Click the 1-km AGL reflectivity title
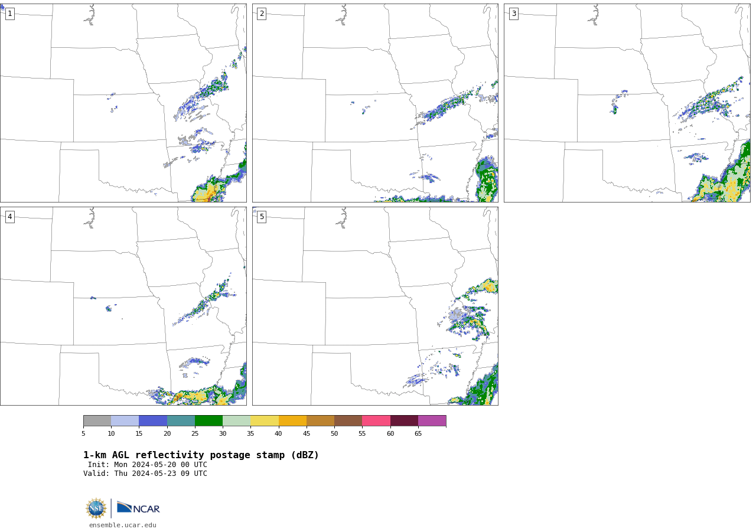 click(x=201, y=455)
